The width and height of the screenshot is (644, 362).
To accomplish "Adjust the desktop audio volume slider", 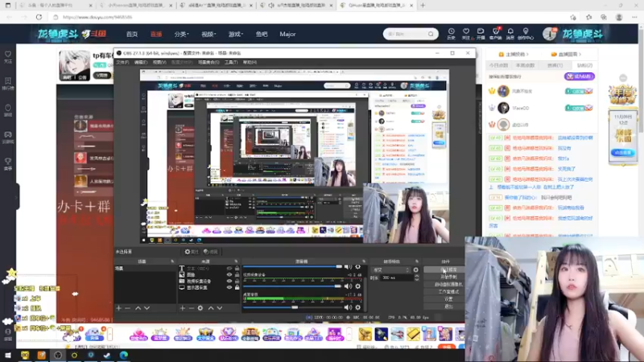I will coord(293,307).
